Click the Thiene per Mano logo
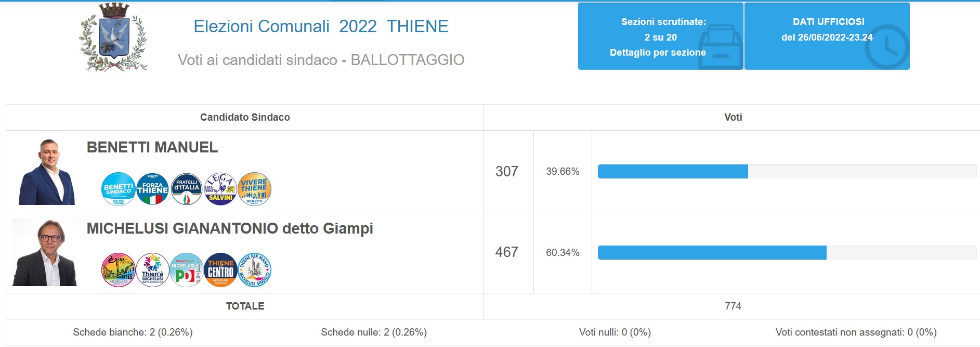The image size is (980, 347). click(x=254, y=270)
